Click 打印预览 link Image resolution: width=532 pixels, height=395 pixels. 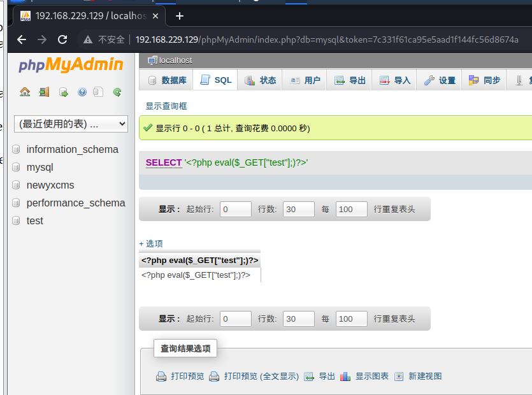coord(187,377)
